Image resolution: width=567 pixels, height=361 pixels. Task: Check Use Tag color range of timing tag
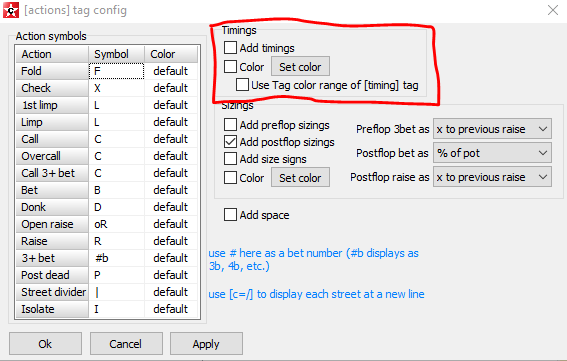[x=242, y=85]
